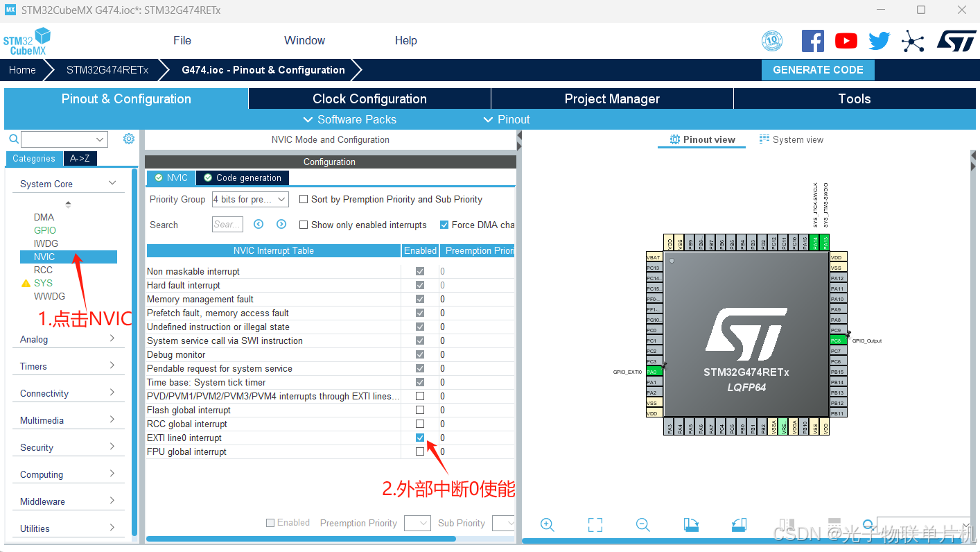Screen dimensions: 980x552
Task: Go to the previous search result arrow
Action: [x=259, y=224]
